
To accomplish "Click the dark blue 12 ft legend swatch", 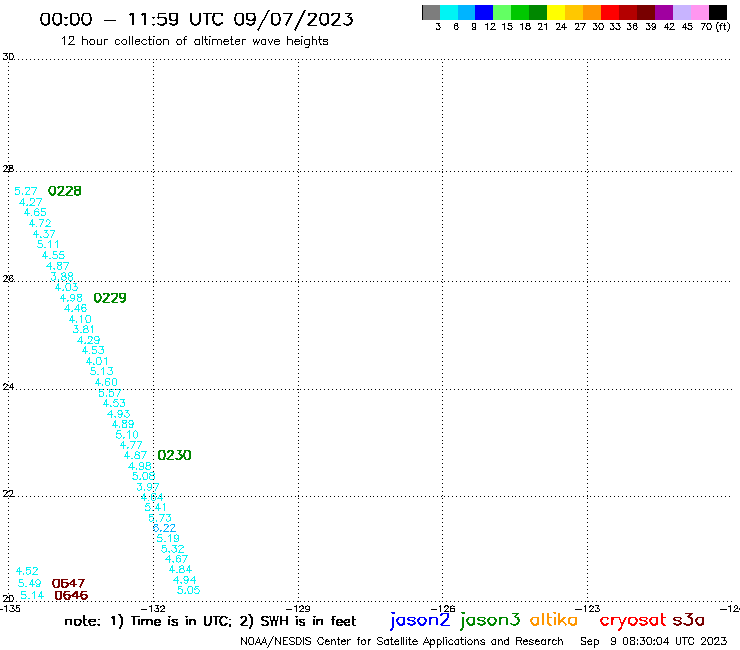I will pos(484,12).
